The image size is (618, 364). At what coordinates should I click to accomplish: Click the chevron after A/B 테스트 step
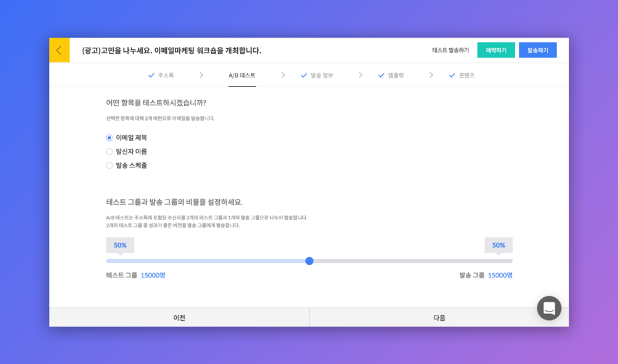(x=283, y=75)
